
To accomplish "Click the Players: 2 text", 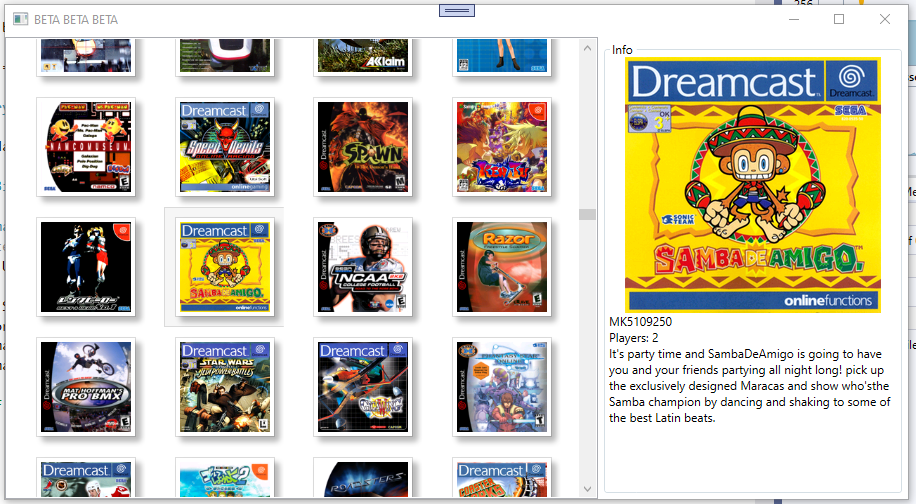I will 633,338.
